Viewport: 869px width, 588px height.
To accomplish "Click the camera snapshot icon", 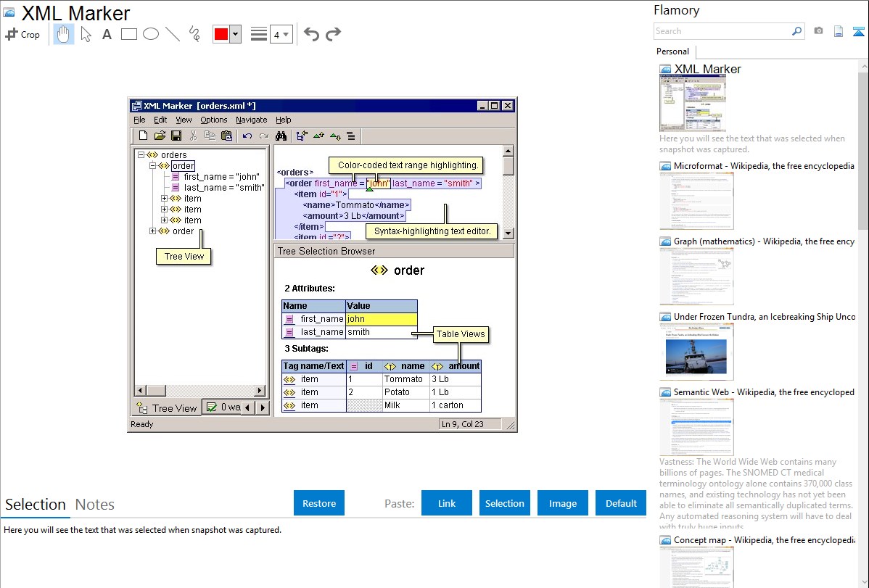I will click(x=818, y=31).
